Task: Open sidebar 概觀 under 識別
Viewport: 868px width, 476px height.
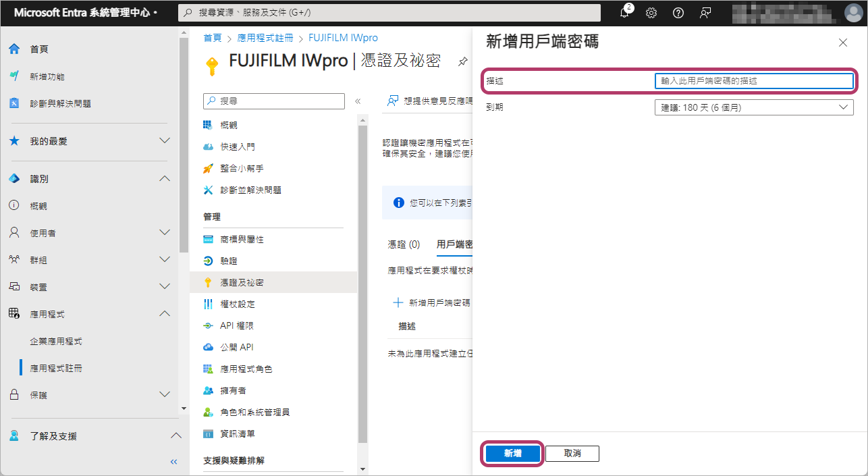Action: click(x=38, y=206)
